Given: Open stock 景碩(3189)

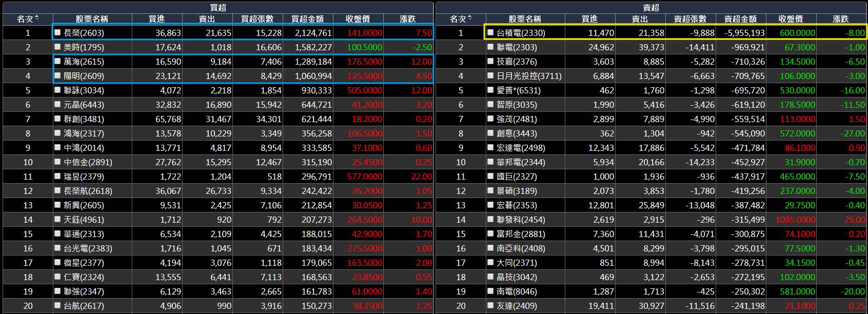Looking at the screenshot, I should (517, 191).
